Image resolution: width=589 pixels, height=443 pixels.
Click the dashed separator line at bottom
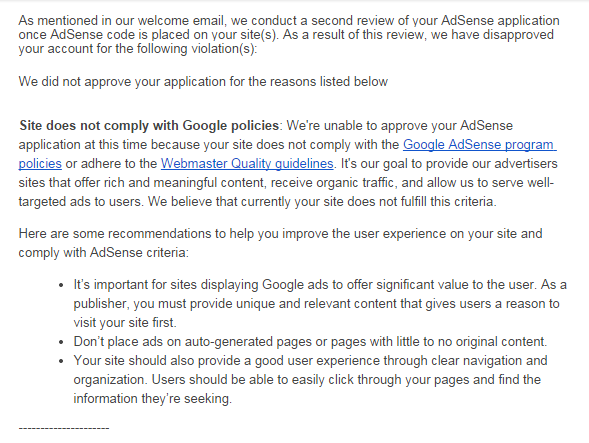click(x=64, y=428)
